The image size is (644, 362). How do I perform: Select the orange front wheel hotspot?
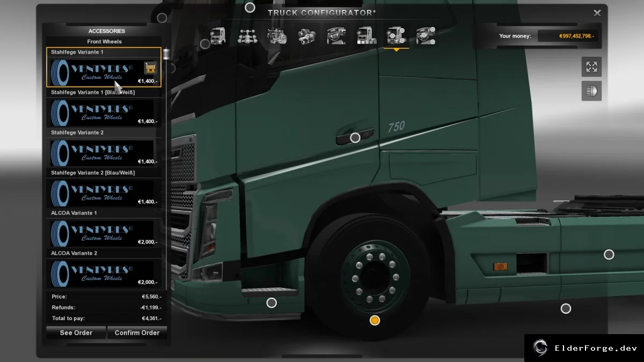tap(375, 321)
